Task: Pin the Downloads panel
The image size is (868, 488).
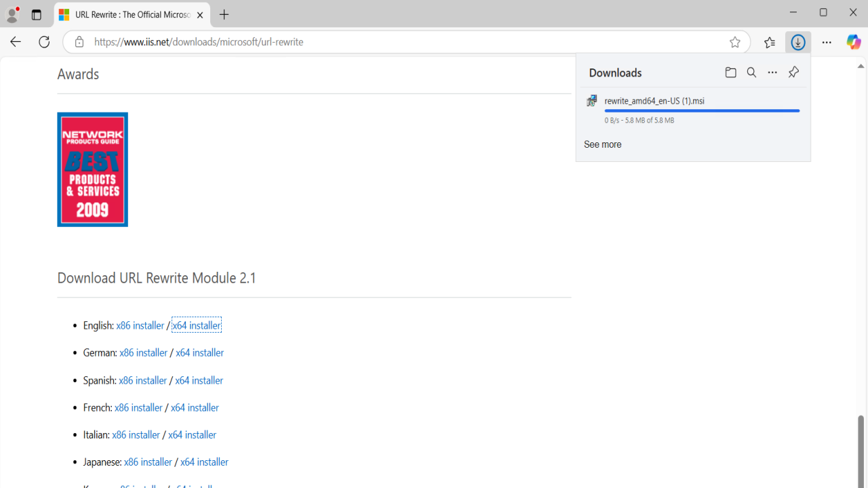Action: coord(793,73)
